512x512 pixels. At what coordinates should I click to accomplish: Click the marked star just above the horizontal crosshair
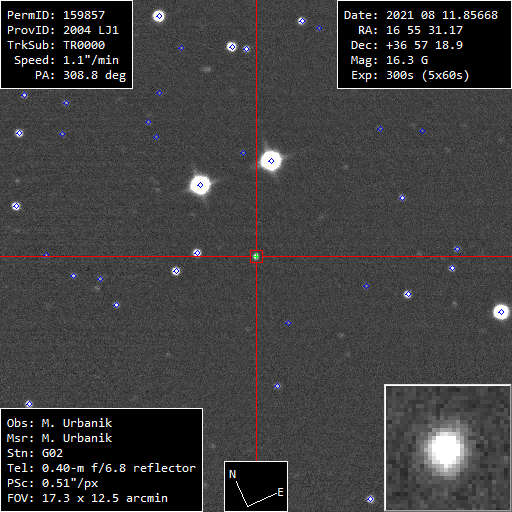(197, 253)
